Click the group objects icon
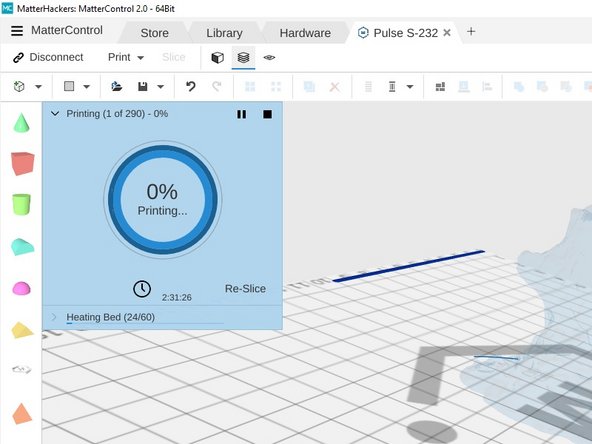 pos(250,86)
